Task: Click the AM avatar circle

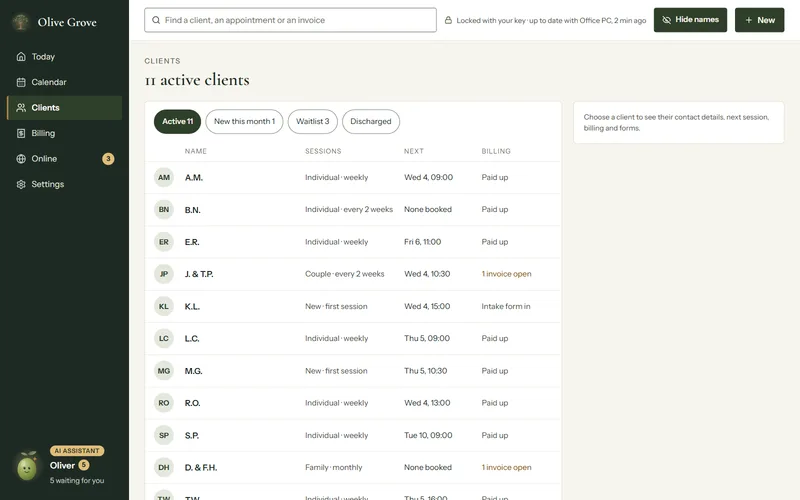Action: [164, 178]
